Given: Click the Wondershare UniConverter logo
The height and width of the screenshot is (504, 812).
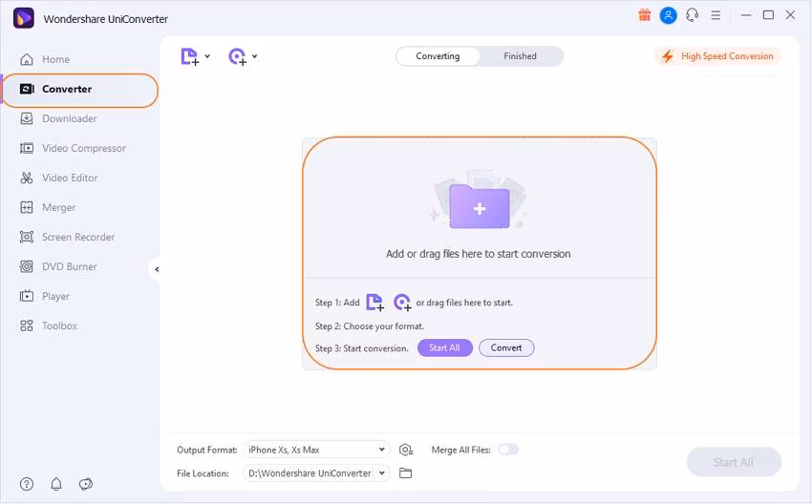Looking at the screenshot, I should 23,18.
